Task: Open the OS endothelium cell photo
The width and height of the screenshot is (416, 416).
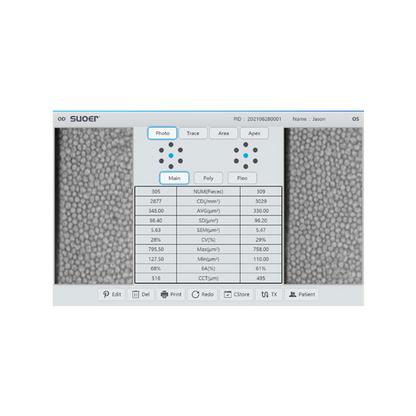Action: pos(324,206)
